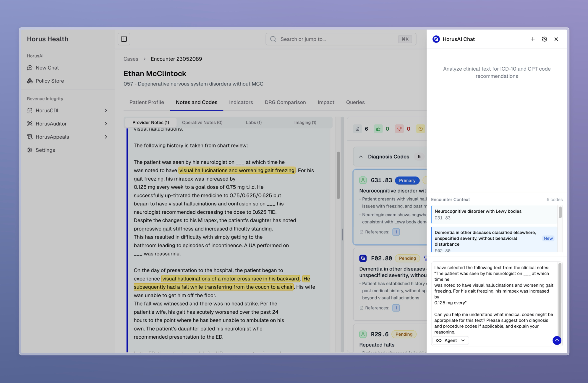Expand the HorusAuditor submenu
588x383 pixels.
click(x=106, y=124)
